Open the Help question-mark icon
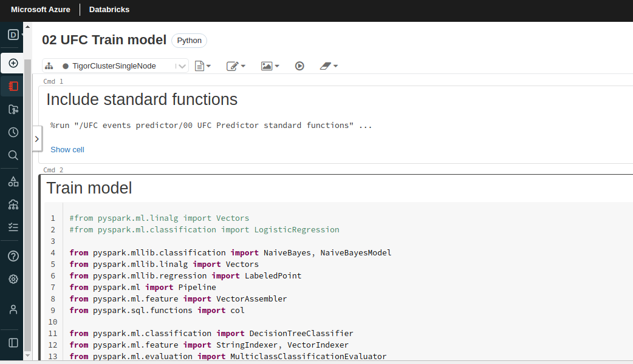 (13, 256)
